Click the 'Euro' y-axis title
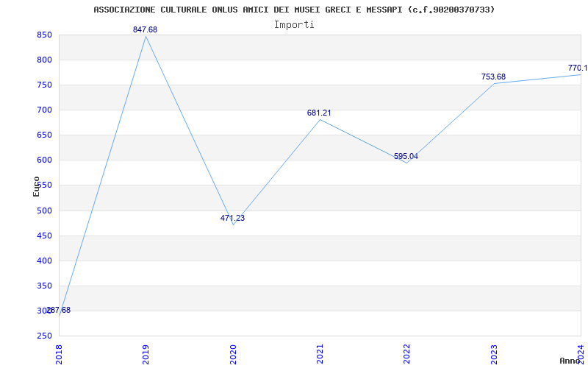This screenshot has width=588, height=368. [36, 186]
